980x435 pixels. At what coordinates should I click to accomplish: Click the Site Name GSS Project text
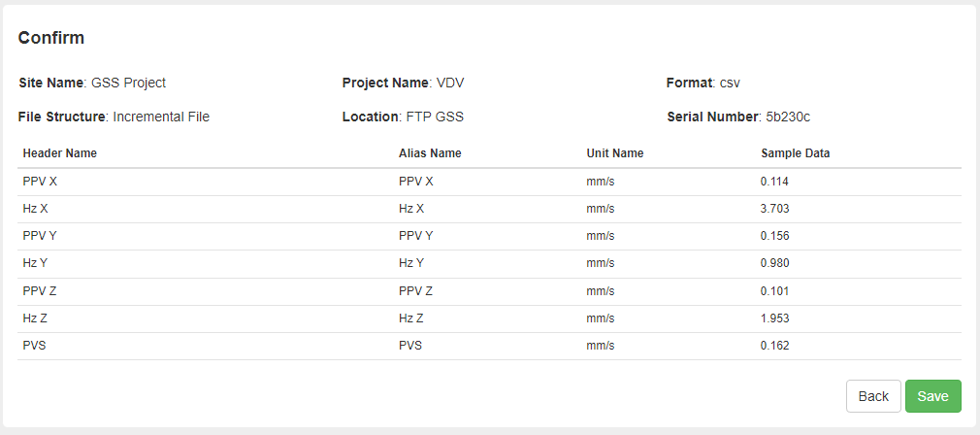tap(92, 83)
